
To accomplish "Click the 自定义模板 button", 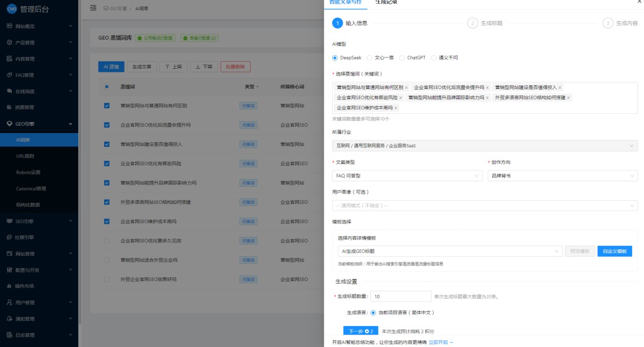I will click(614, 251).
